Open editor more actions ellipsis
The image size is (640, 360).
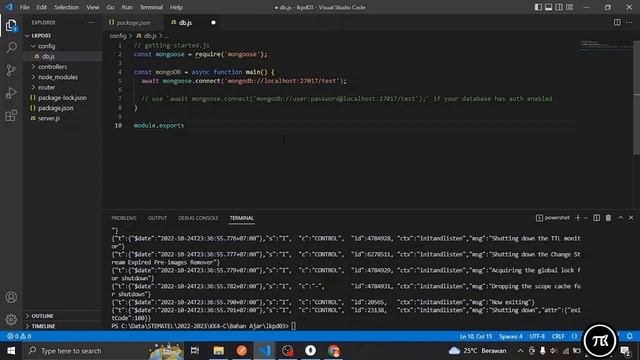click(629, 22)
